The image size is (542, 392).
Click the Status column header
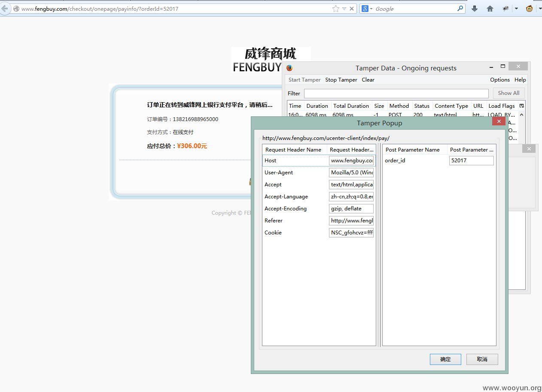(422, 106)
